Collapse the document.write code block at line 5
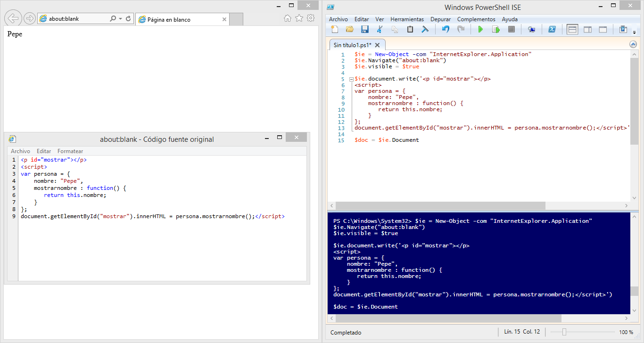 click(351, 79)
